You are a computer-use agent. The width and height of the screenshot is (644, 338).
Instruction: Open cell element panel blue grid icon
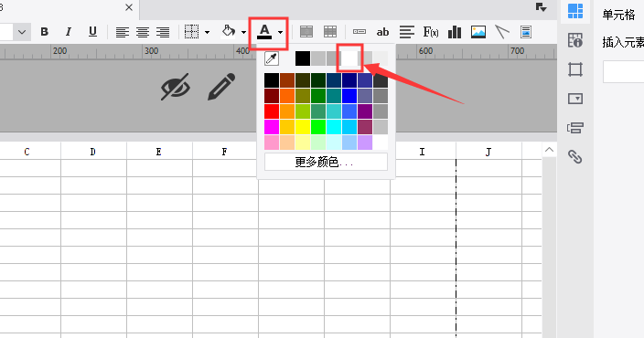pos(575,11)
